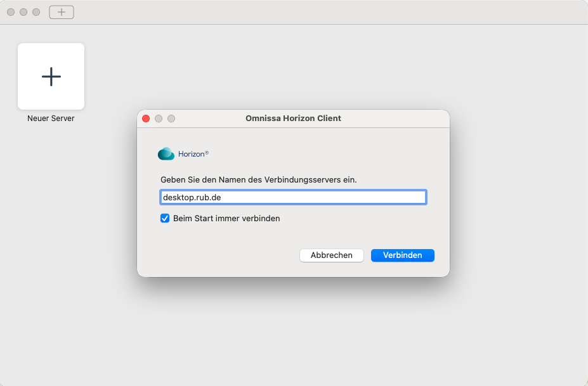Image resolution: width=588 pixels, height=386 pixels.
Task: Open the Neuer Server tile with plus icon
Action: coord(51,77)
